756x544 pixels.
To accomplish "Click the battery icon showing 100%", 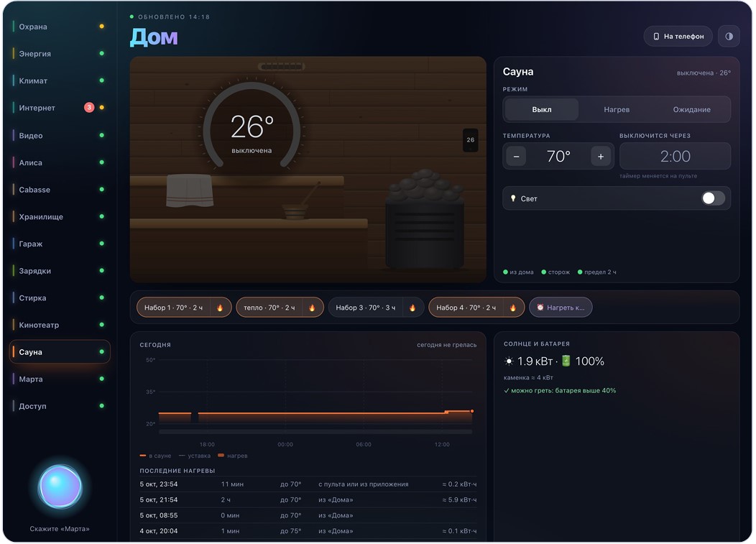I will [566, 361].
